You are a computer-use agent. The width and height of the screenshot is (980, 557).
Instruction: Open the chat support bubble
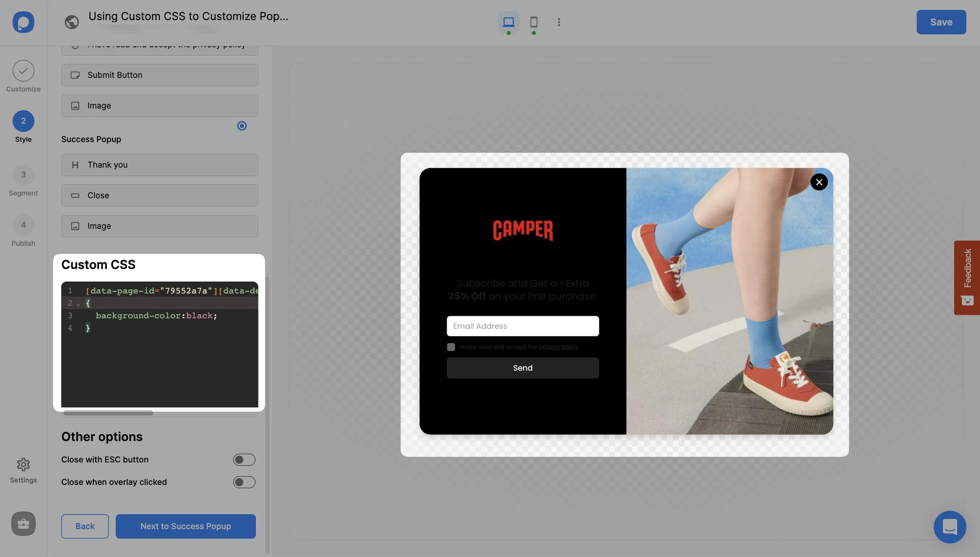950,527
